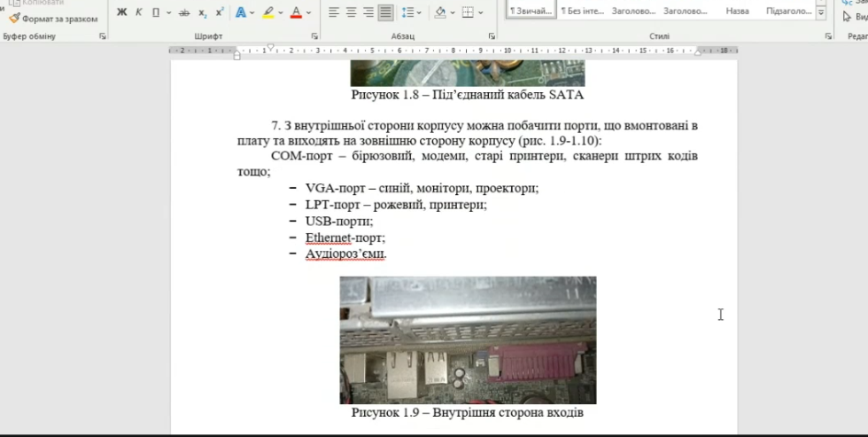868x437 pixels.
Task: Click the right indent marker on the ruler
Action: (698, 52)
